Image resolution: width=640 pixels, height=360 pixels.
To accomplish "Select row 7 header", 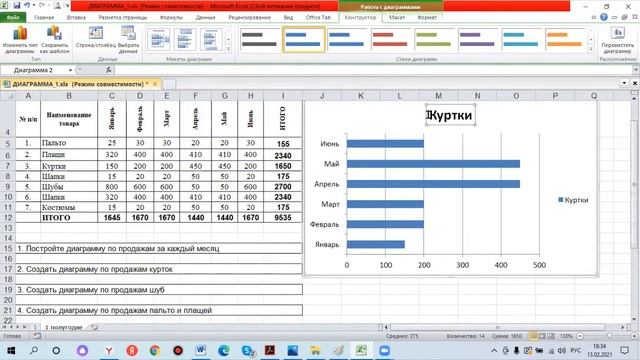I will (7, 166).
